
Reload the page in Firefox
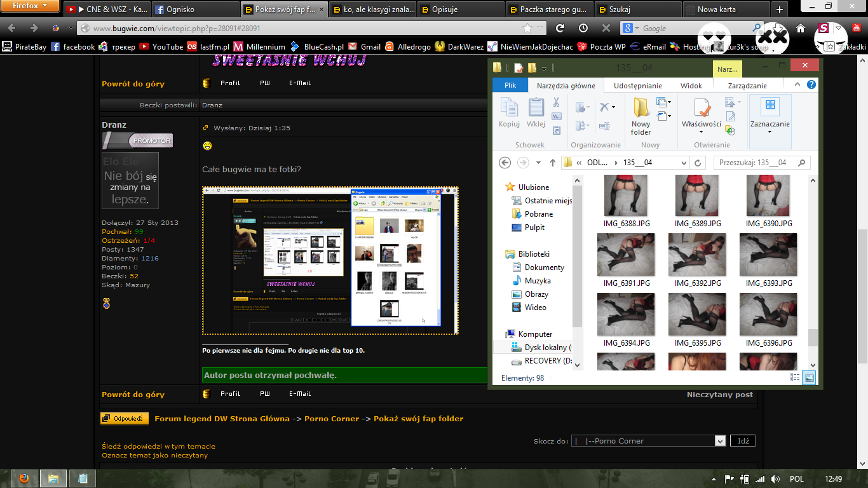click(560, 28)
